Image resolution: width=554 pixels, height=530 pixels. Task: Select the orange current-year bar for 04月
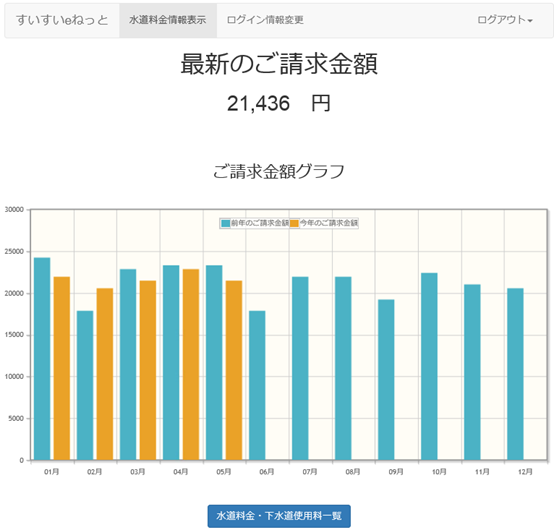coord(191,364)
